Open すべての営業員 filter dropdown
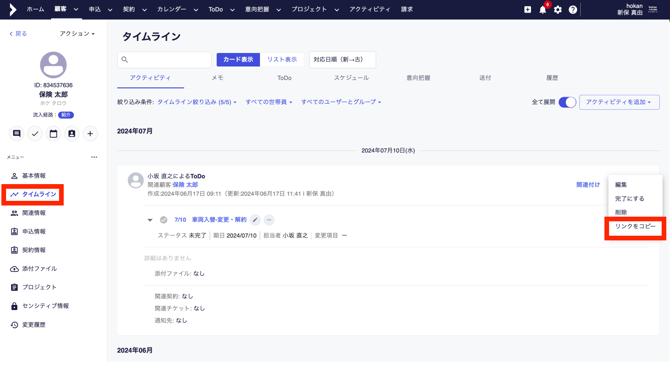This screenshot has width=670, height=391. coord(269,102)
